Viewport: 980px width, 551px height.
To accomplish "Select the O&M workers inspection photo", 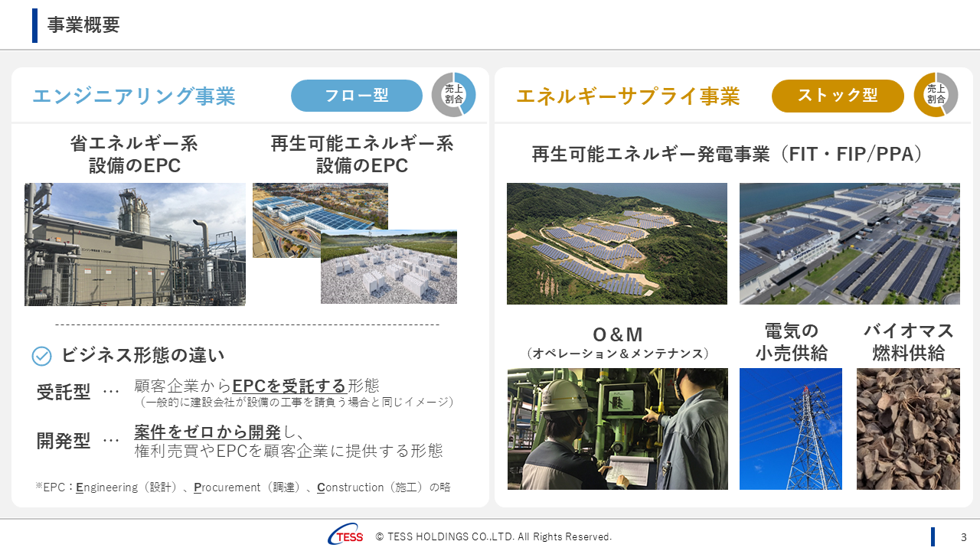I will [x=617, y=429].
